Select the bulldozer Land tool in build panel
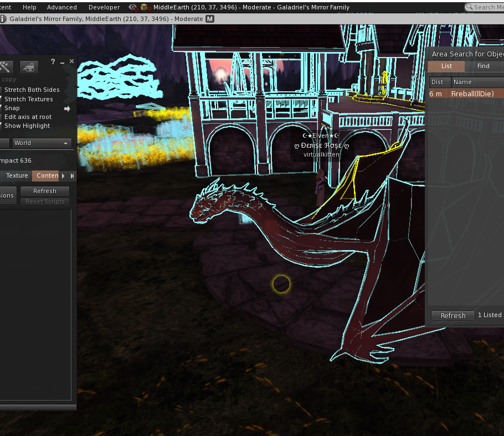Viewport: 504px width, 436px height. (29, 67)
